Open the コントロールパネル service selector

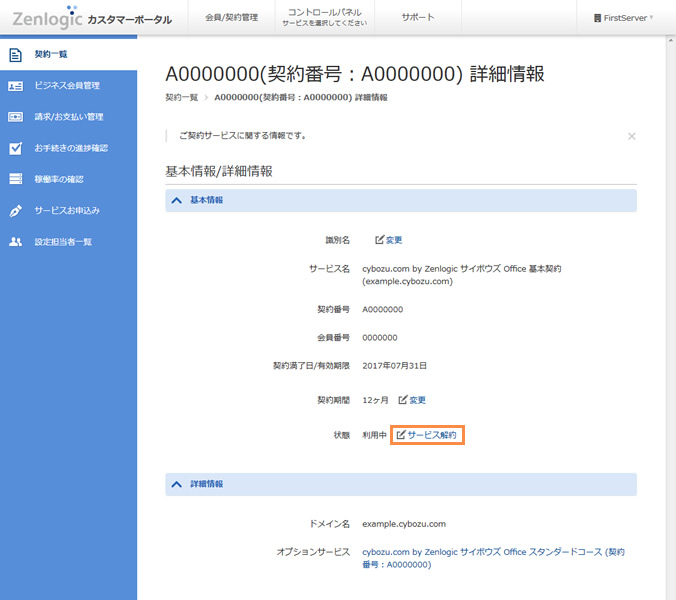pos(318,17)
